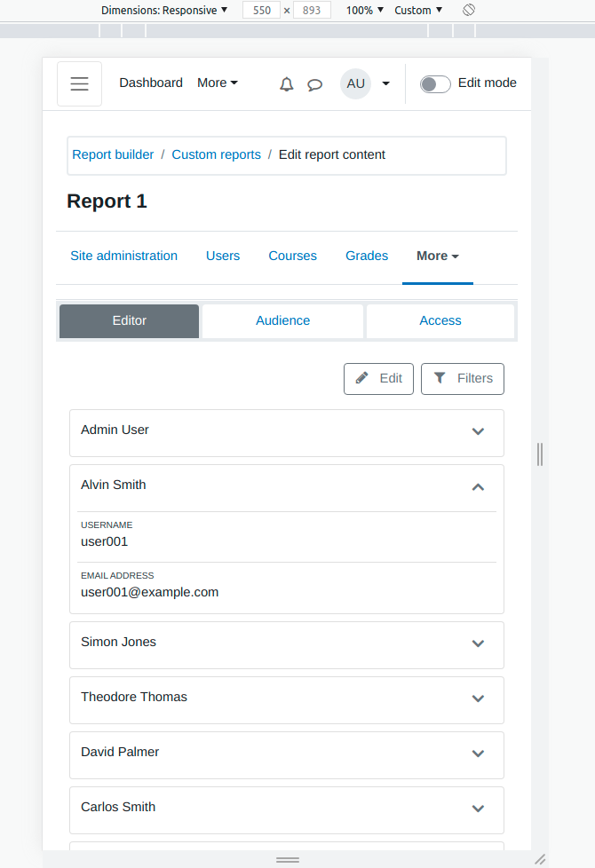The image size is (595, 868).
Task: Click the Theodore Thomas name text
Action: (x=134, y=697)
